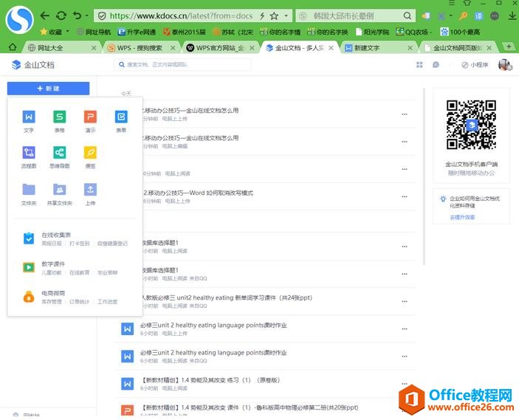Click the 去提升效率 link in the tip card
519x420 pixels.
[x=462, y=217]
